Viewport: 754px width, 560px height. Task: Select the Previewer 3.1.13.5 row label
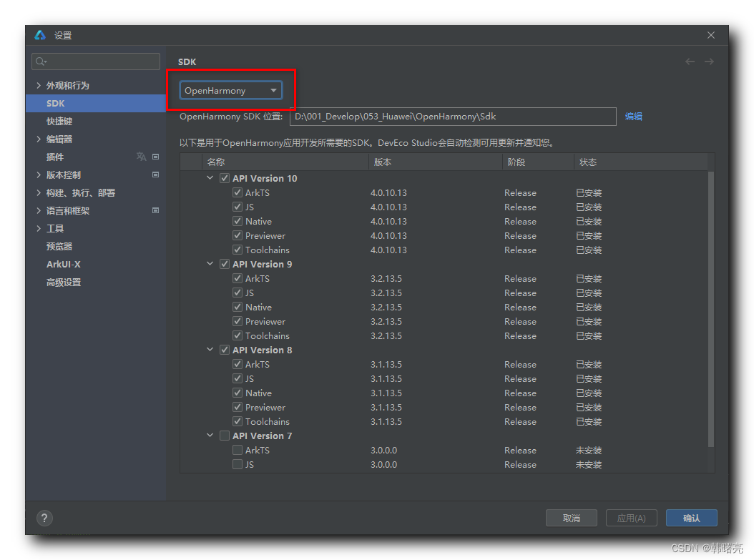265,407
